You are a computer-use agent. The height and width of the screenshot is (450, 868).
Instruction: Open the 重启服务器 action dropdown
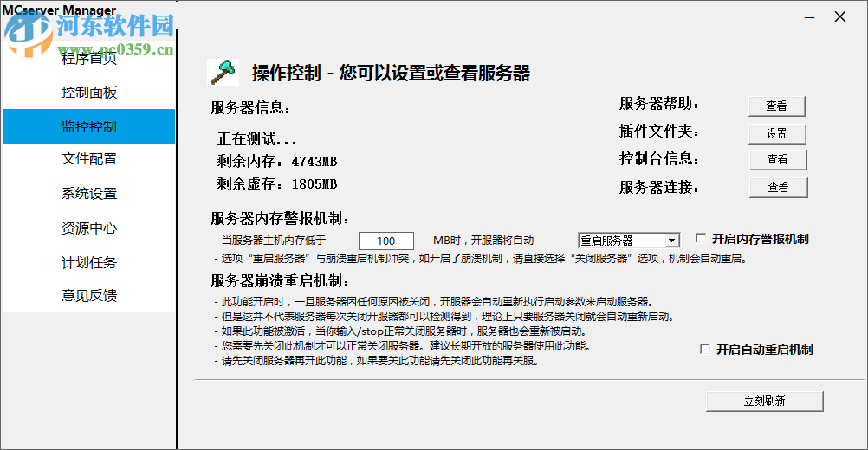click(628, 241)
